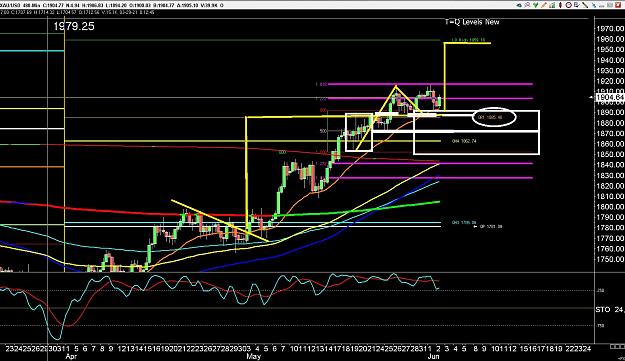Click the blue tool icon beside the line tool
The height and width of the screenshot is (361, 625).
point(594,5)
